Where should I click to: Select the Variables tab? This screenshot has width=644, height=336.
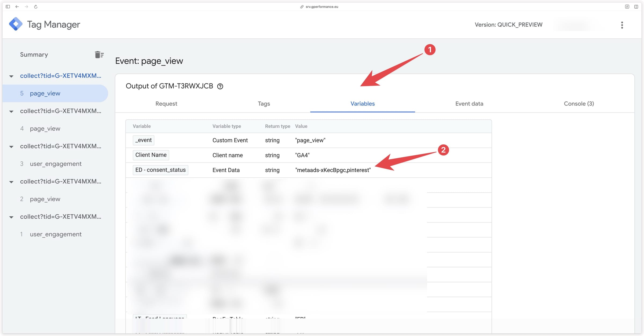363,104
